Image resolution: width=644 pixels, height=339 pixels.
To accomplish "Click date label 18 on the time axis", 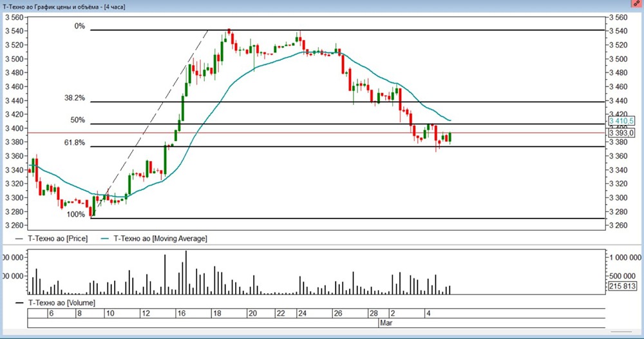I will pos(217,313).
